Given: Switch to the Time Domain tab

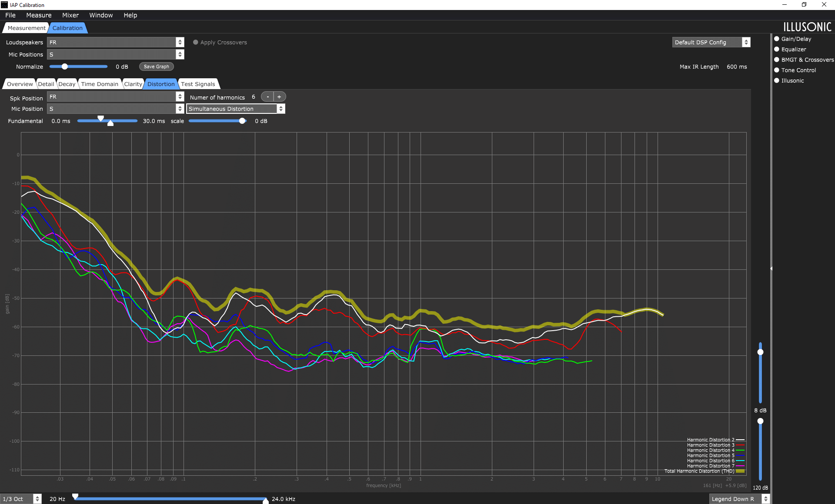Looking at the screenshot, I should pos(100,84).
